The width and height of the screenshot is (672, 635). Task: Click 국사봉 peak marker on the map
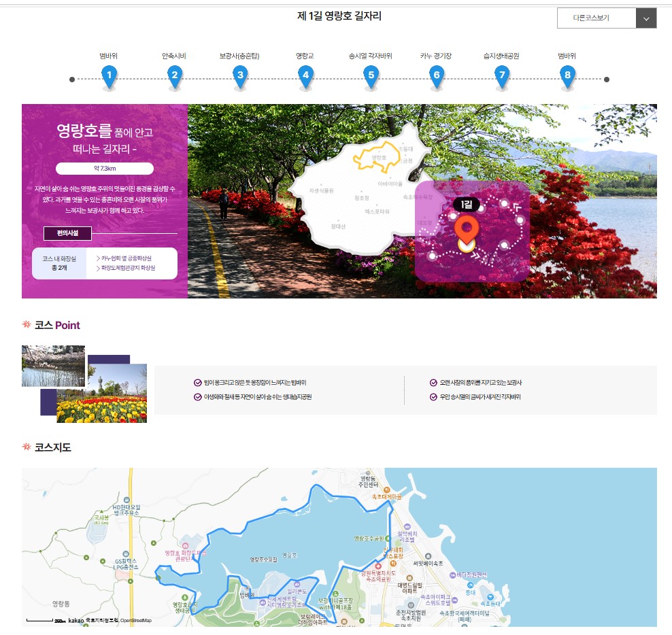[101, 512]
